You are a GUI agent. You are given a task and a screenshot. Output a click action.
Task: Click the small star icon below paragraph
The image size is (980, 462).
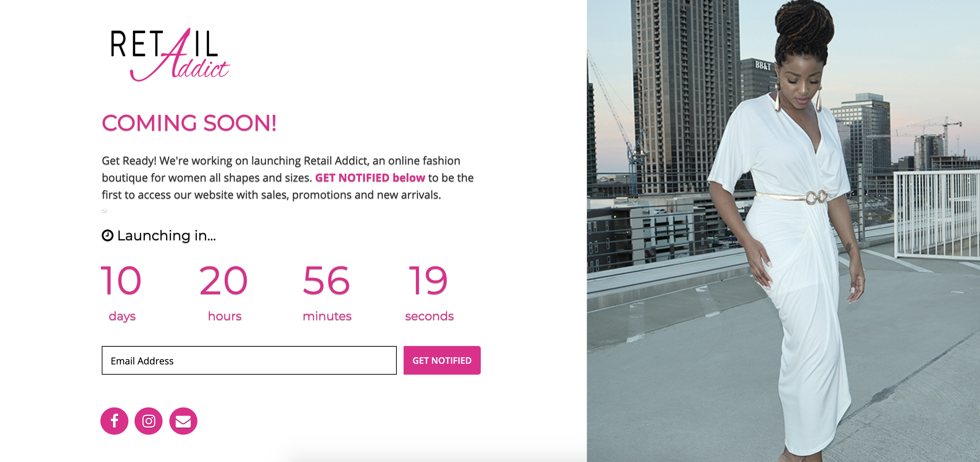tap(105, 210)
